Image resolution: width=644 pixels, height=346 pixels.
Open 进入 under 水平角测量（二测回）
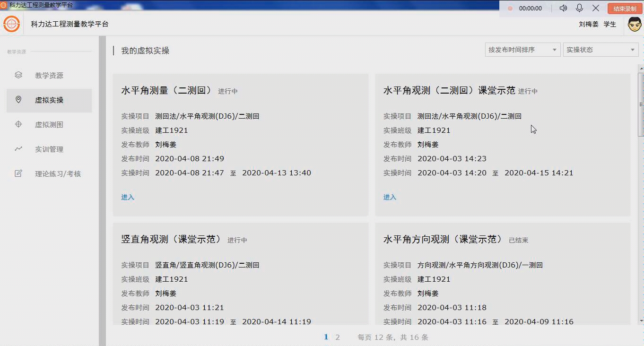point(127,197)
